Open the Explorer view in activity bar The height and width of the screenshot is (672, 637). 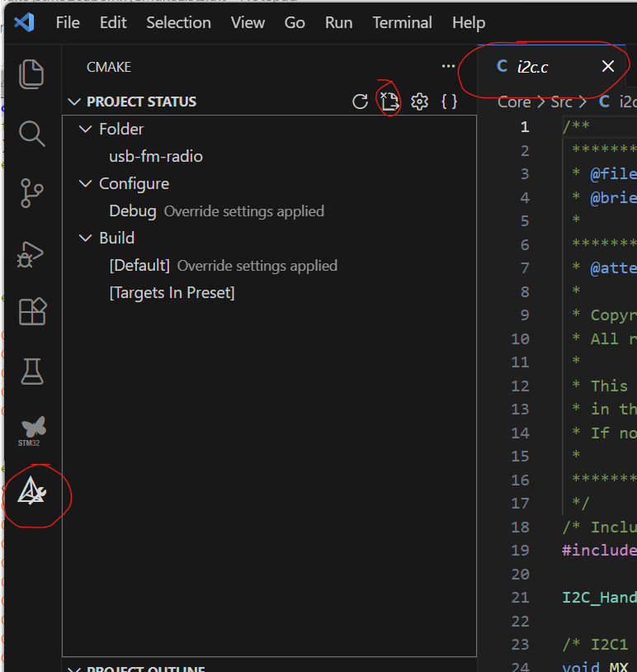click(x=31, y=74)
